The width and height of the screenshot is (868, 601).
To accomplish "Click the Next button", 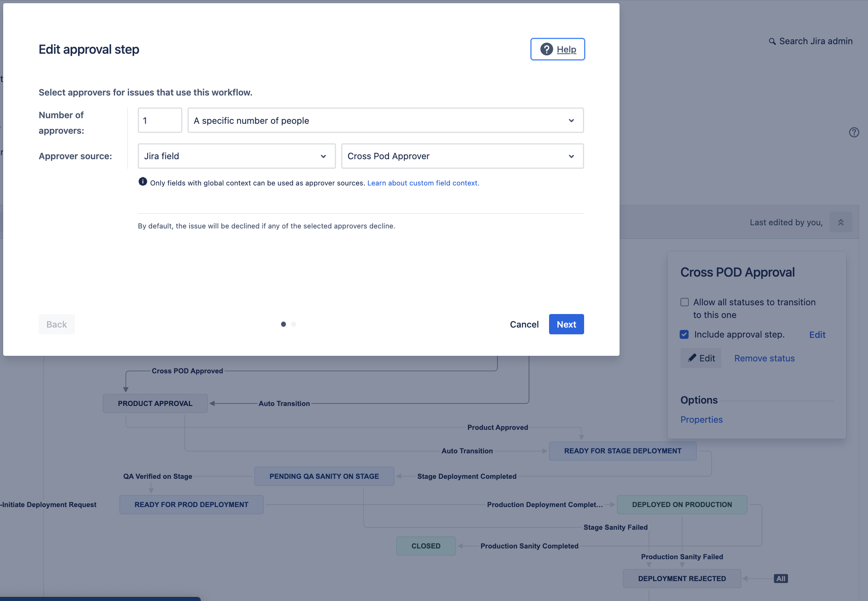I will [x=566, y=324].
